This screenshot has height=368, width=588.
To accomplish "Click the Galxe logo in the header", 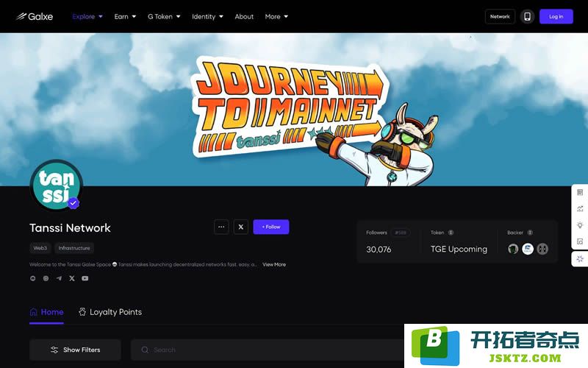I will pyautogui.click(x=35, y=16).
